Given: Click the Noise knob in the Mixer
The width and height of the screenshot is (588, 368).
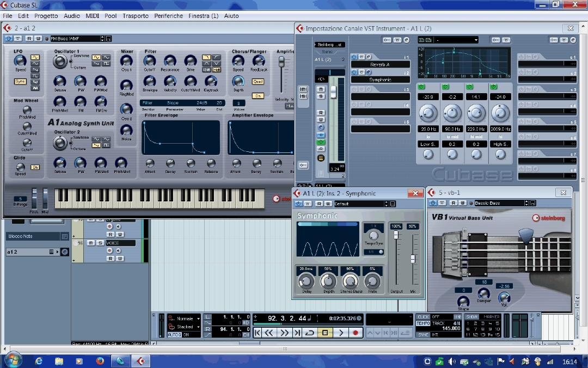Looking at the screenshot, I should 126,130.
